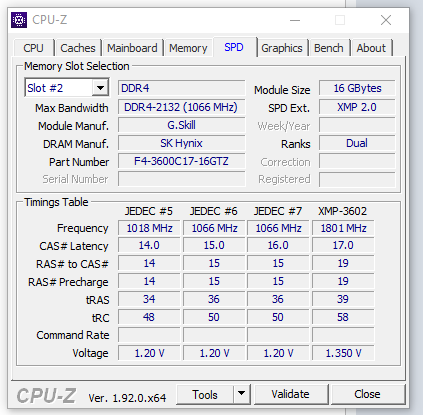Click CAS# Latency 17.0 cell

(x=343, y=245)
